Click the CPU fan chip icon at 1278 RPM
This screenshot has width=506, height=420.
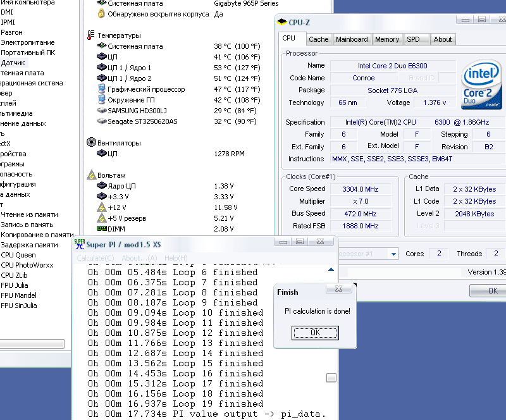pyautogui.click(x=102, y=153)
